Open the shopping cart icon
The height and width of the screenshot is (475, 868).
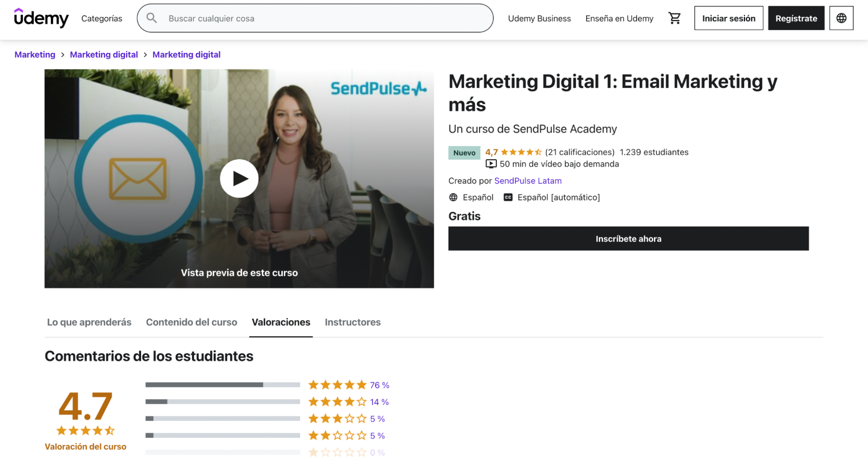pos(674,18)
